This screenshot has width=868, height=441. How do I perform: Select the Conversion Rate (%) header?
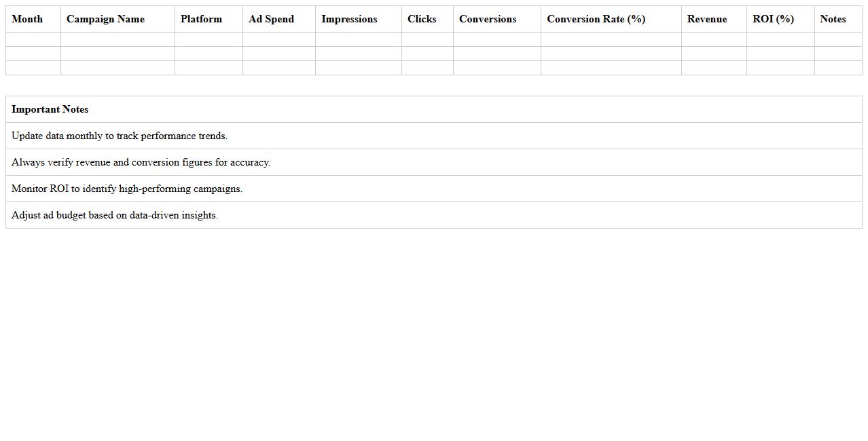pos(596,19)
